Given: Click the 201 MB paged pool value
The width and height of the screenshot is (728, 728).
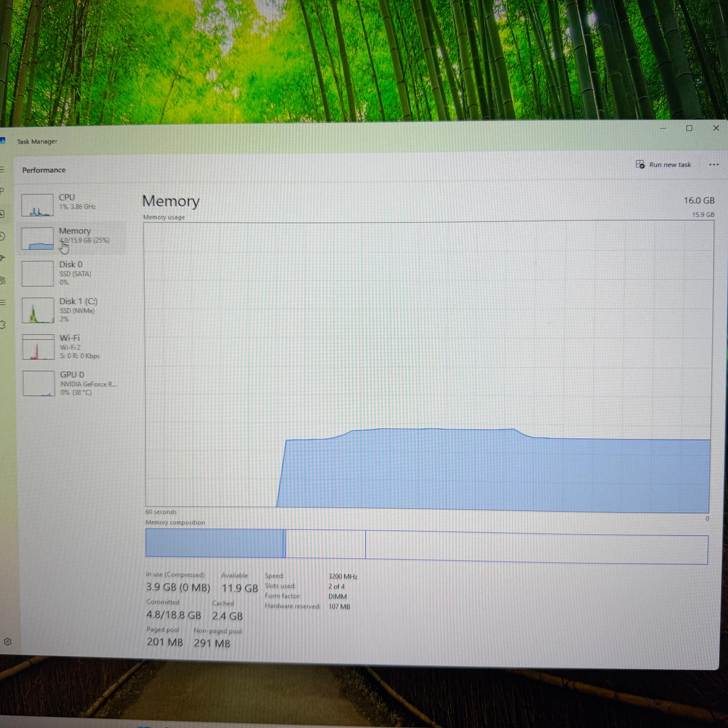Looking at the screenshot, I should coord(165,642).
